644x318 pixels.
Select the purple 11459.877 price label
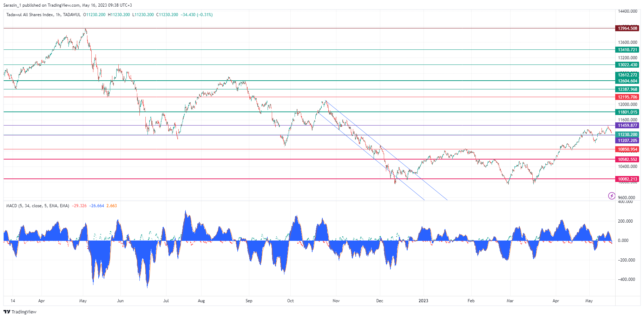tap(627, 126)
